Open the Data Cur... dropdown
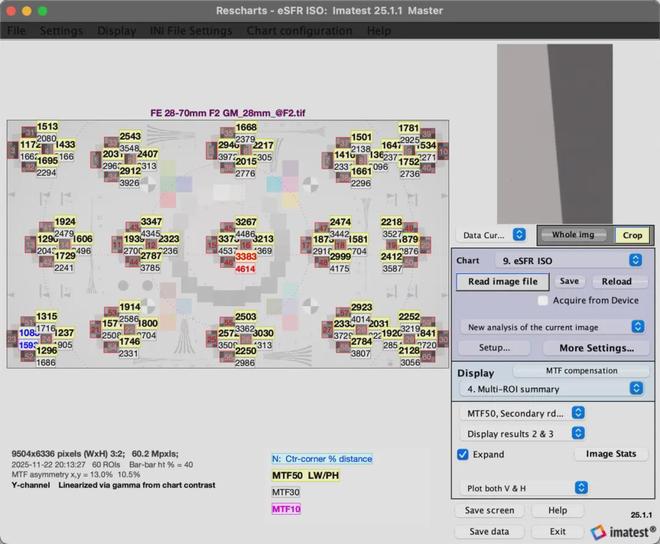The width and height of the screenshot is (660, 544). pyautogui.click(x=491, y=235)
